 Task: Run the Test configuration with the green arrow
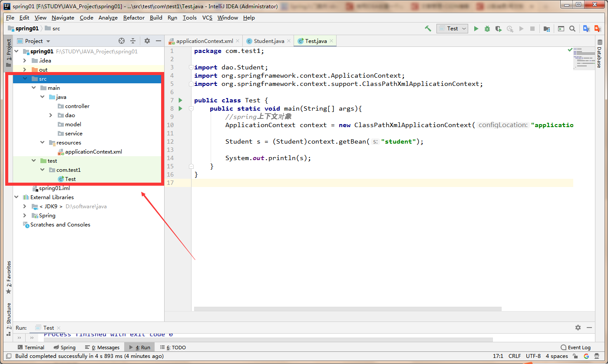coord(476,29)
